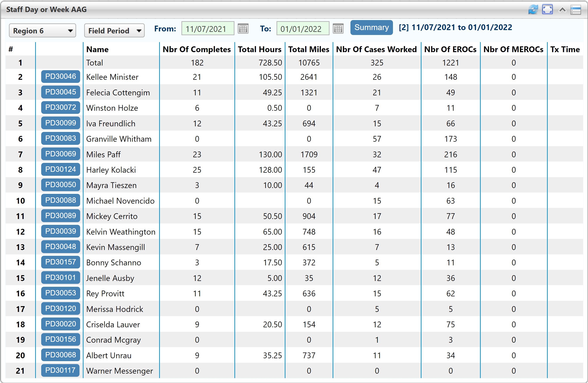Click name Felecia Cottengim
The width and height of the screenshot is (588, 383).
pos(118,93)
